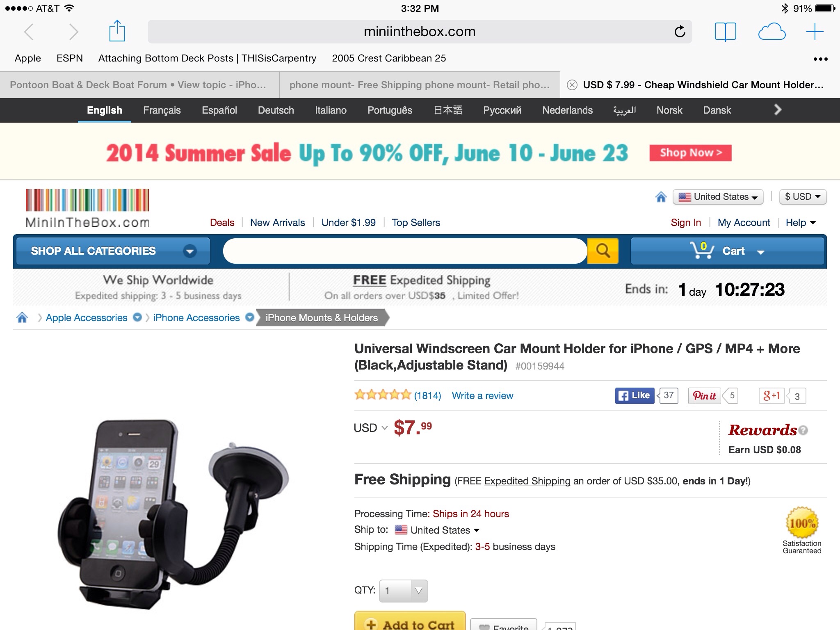Viewport: 840px width, 630px height.
Task: Tap the Safari share icon
Action: point(117,31)
